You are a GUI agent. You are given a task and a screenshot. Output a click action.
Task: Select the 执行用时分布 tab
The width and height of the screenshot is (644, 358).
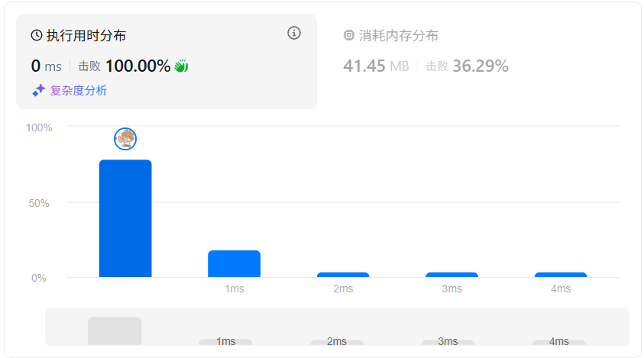click(167, 61)
